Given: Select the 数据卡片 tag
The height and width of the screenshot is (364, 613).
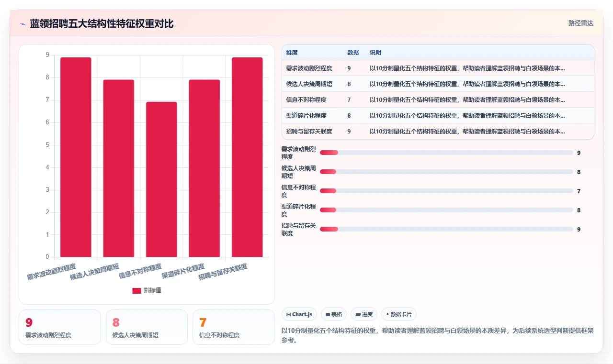Looking at the screenshot, I should tap(399, 314).
